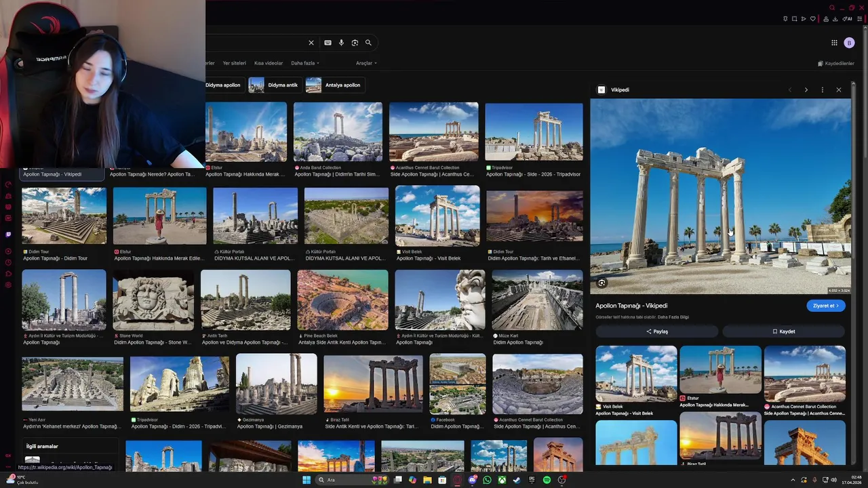Open Apollon Tapınağı - Didim Tour thumbnail
The width and height of the screenshot is (868, 488).
(64, 216)
